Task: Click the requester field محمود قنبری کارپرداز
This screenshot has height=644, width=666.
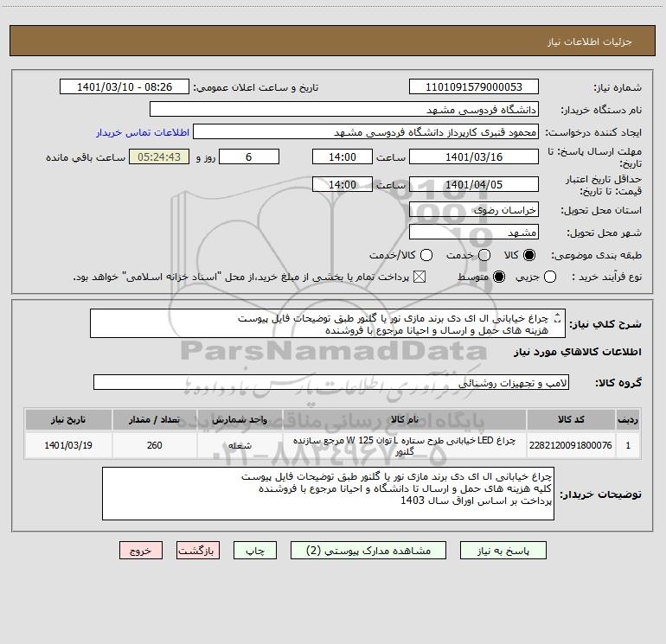Action: point(366,132)
